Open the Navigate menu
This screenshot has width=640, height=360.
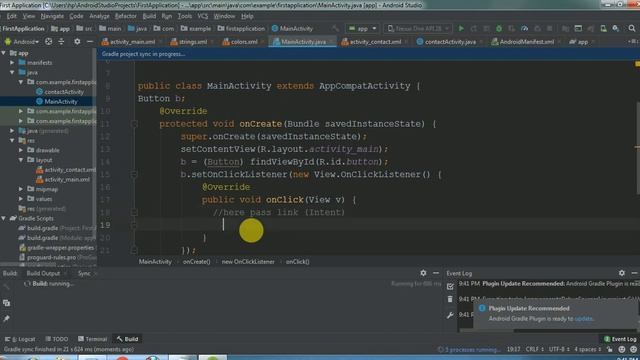[x=52, y=16]
